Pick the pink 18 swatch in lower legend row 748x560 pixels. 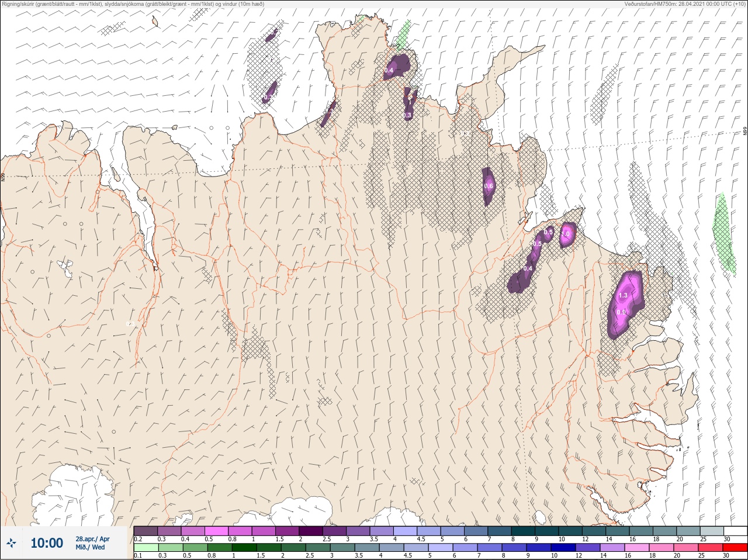click(x=662, y=548)
